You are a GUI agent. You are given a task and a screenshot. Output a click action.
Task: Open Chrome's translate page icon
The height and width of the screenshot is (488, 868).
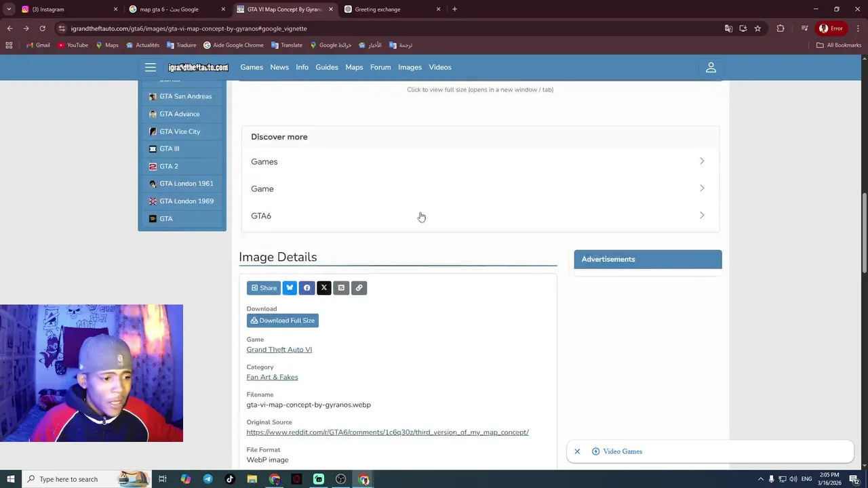click(x=728, y=28)
